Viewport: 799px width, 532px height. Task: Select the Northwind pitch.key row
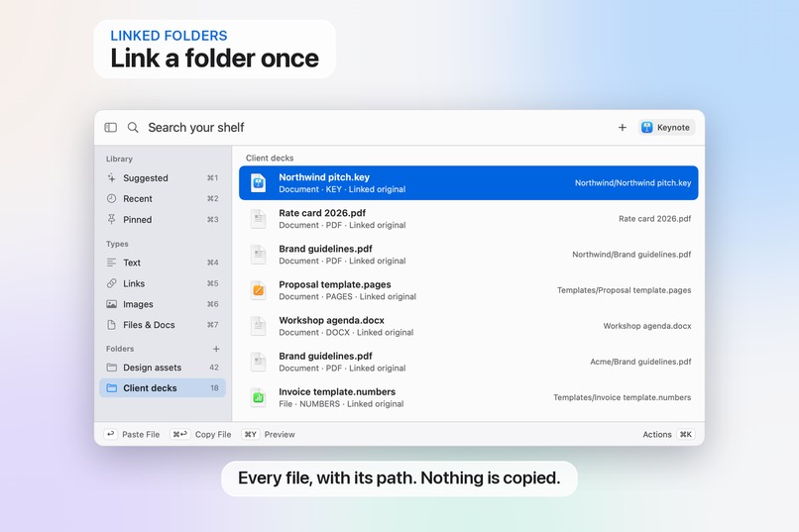coord(468,182)
